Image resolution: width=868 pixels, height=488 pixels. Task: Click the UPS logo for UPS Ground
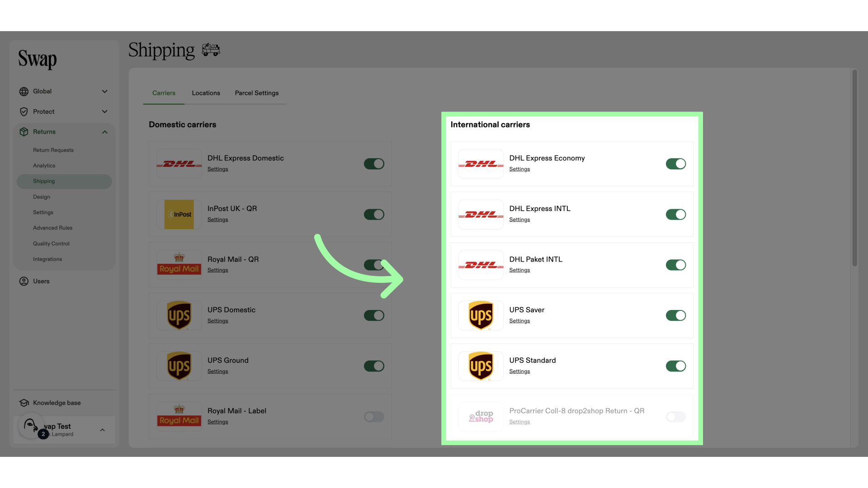click(179, 366)
